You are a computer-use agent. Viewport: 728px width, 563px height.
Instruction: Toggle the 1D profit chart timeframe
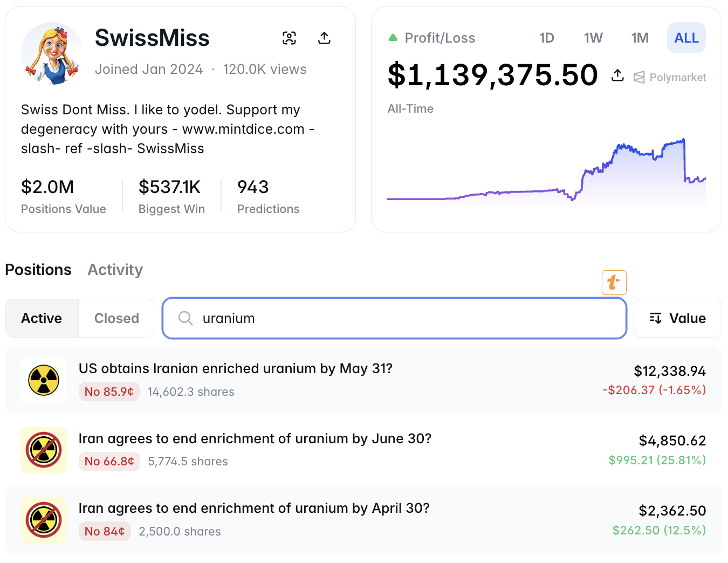coord(546,38)
